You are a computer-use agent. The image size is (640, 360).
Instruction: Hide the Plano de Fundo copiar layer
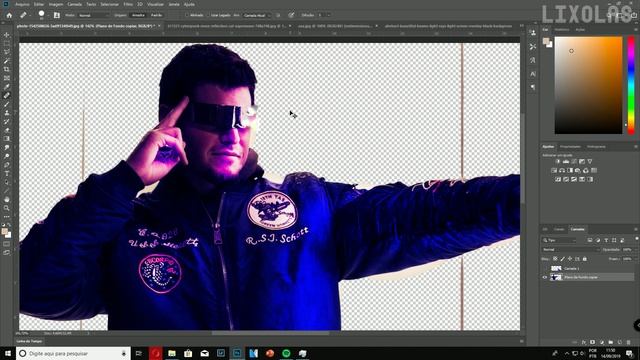point(544,277)
